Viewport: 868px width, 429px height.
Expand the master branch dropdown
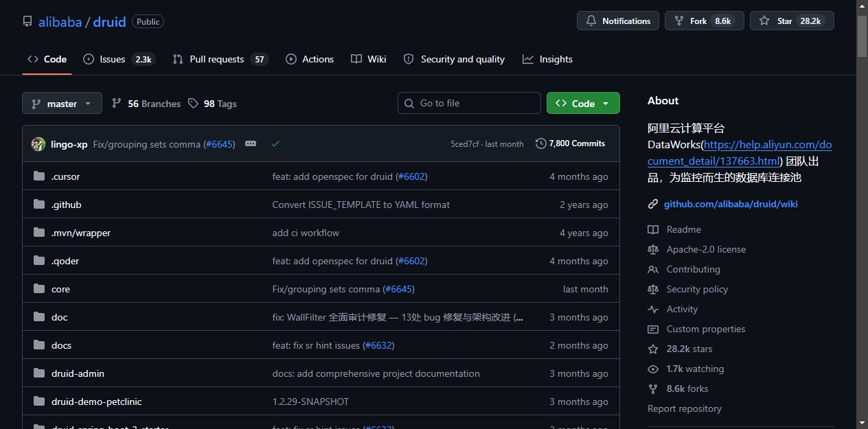click(x=62, y=104)
